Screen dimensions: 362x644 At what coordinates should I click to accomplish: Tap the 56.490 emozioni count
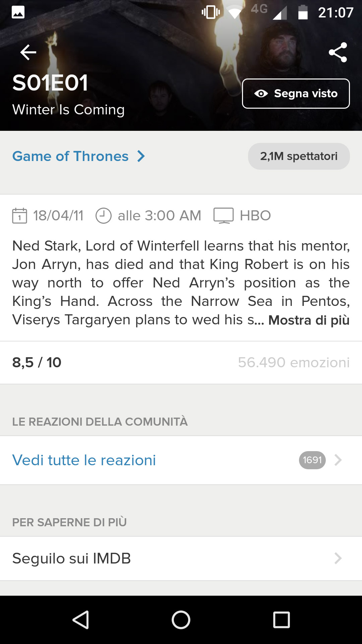tap(294, 363)
